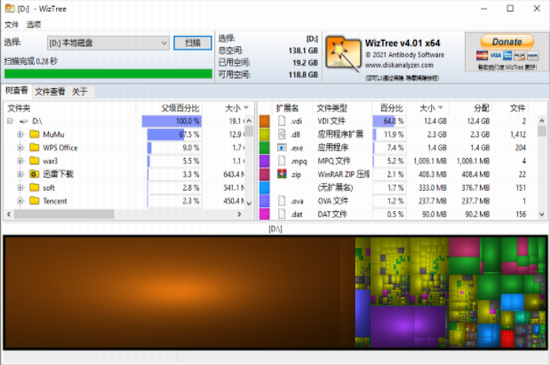Screen dimensions: 550x365
Task: Click the WizTree wizard wand logo icon
Action: (343, 53)
